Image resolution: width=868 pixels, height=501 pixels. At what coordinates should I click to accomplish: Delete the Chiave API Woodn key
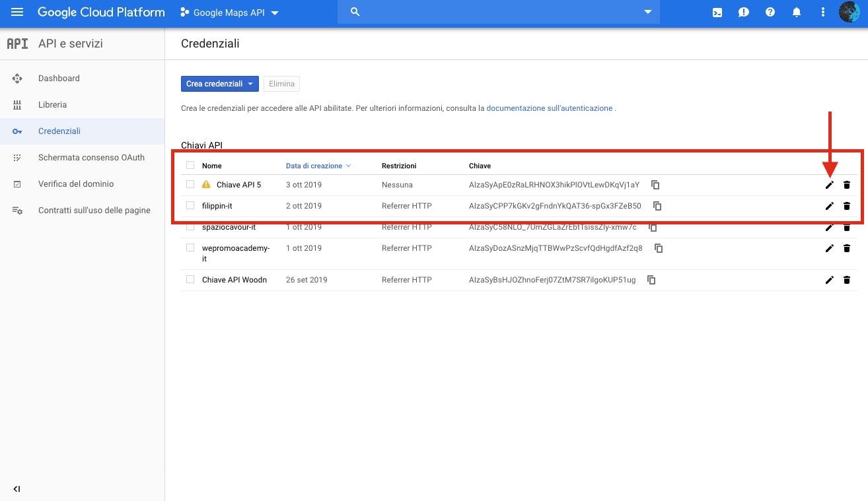tap(847, 280)
